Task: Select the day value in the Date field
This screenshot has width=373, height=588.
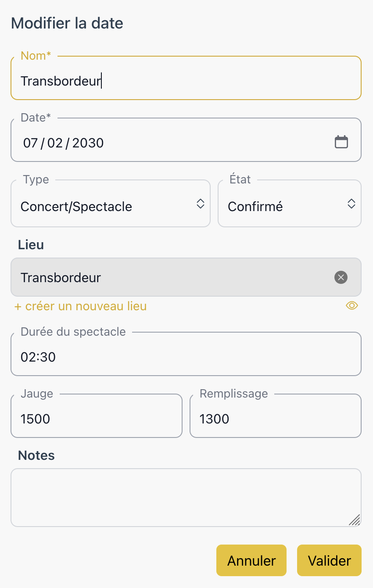Action: pos(30,143)
